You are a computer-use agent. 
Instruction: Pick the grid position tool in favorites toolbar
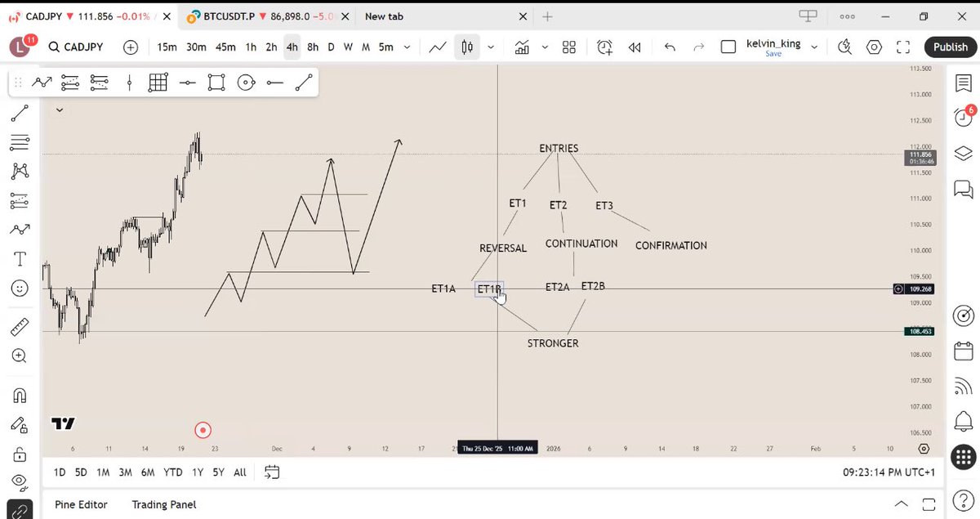click(x=158, y=82)
